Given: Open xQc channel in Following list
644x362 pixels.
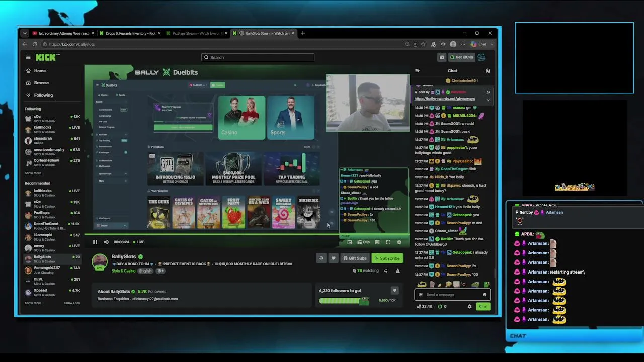Looking at the screenshot, I should pyautogui.click(x=52, y=119).
